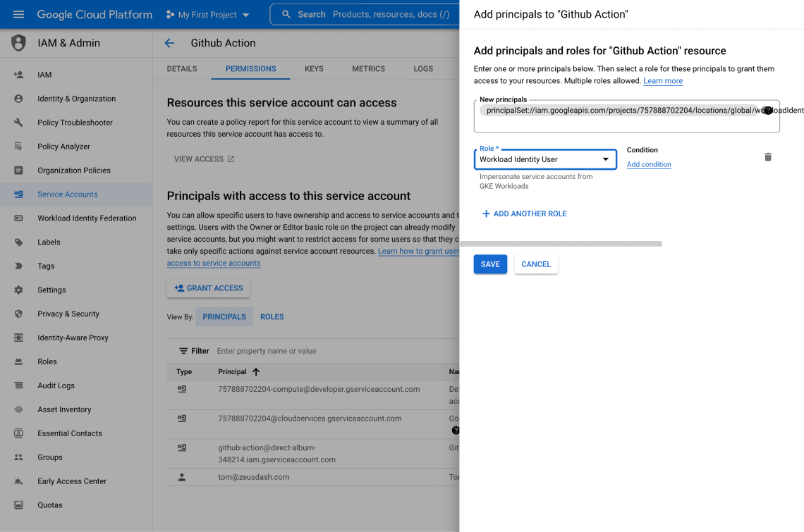Screen dimensions: 804x532
Task: Clear the New principals field
Action: click(x=768, y=110)
